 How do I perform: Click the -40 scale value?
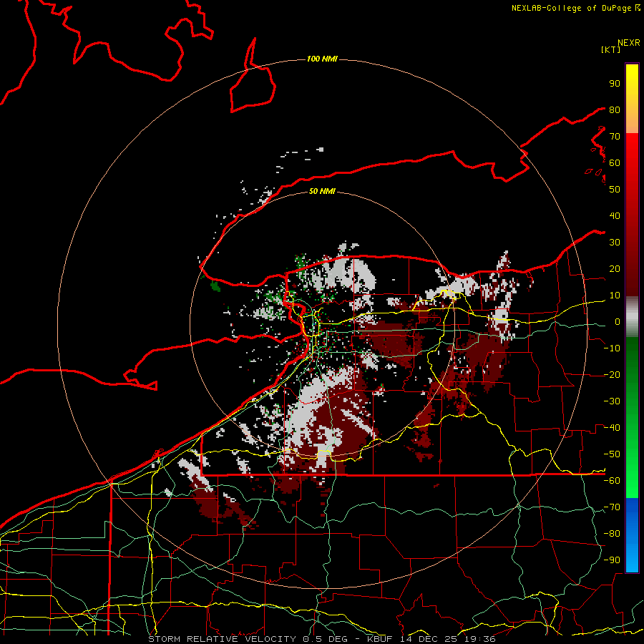tap(612, 428)
